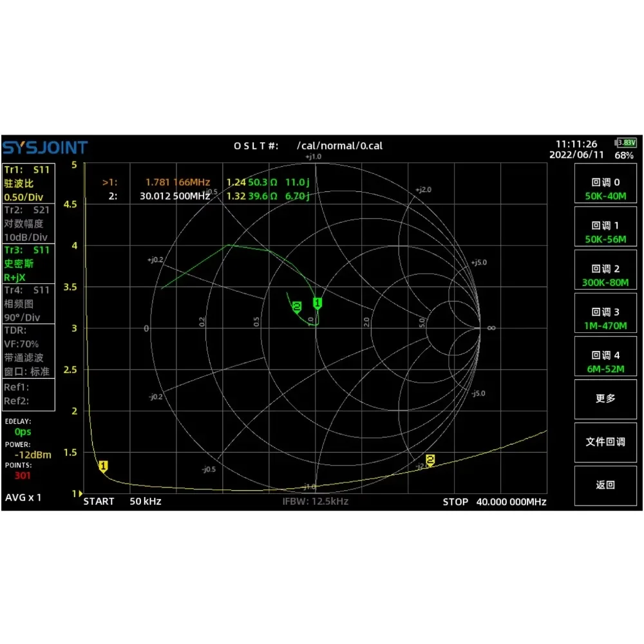
Task: Select recall slot 2 (300K-80M)
Action: click(605, 270)
